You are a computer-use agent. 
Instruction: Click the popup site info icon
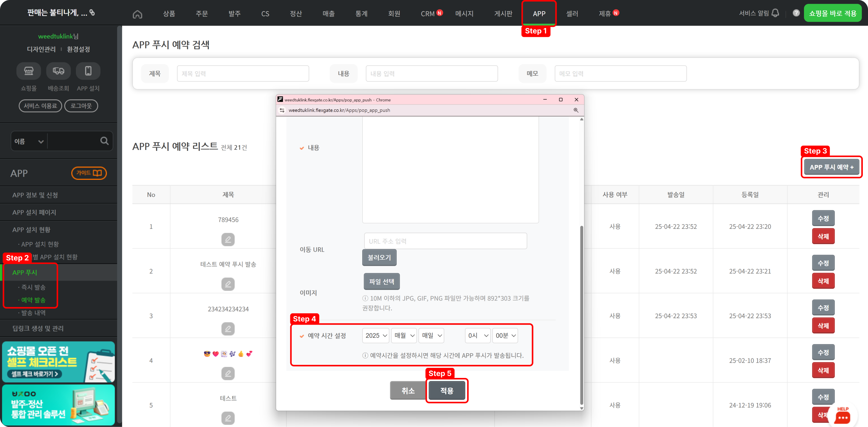coord(282,110)
